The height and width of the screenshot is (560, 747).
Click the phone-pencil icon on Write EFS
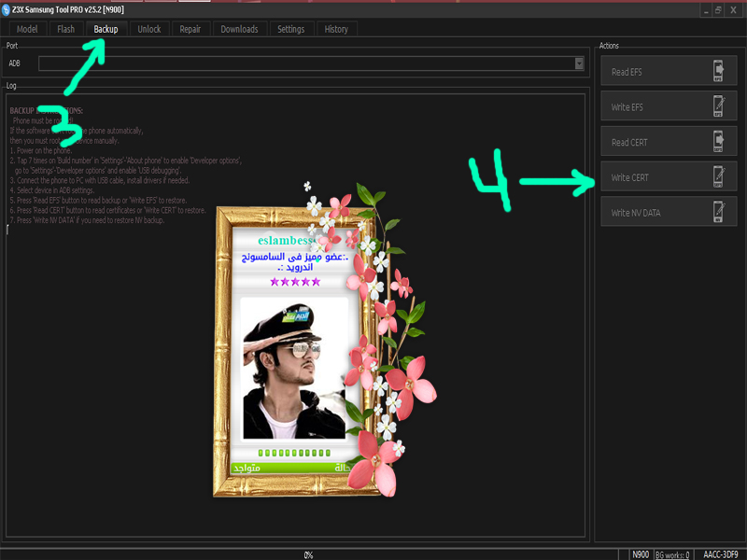(x=718, y=105)
